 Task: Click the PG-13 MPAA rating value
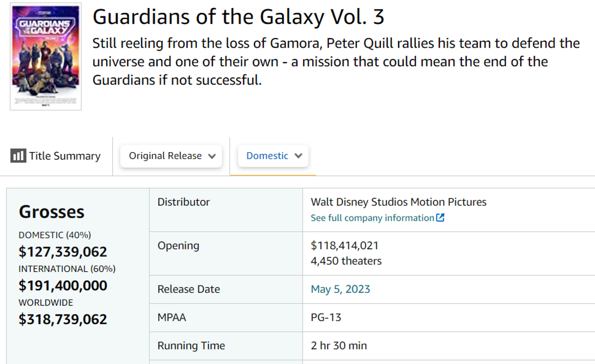point(326,317)
